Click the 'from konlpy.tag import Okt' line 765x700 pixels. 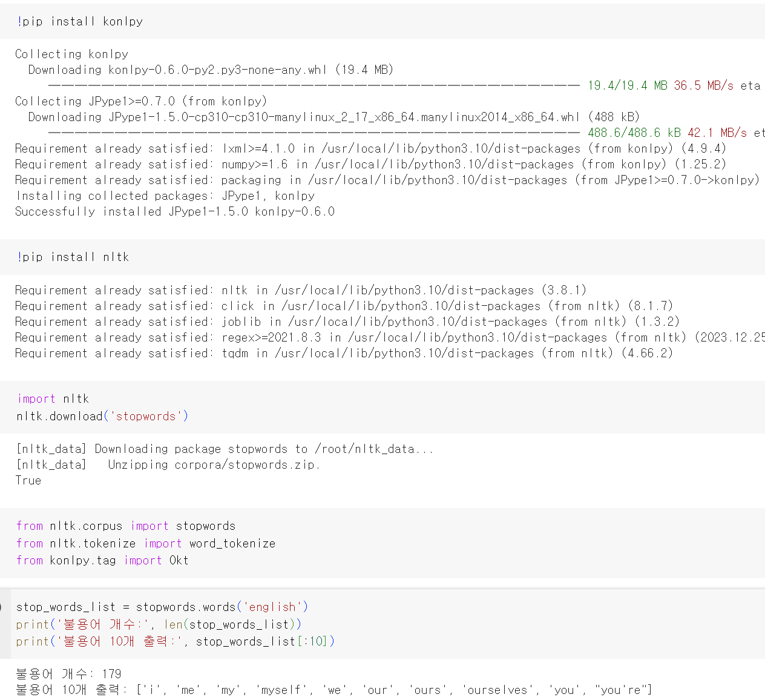[102, 560]
